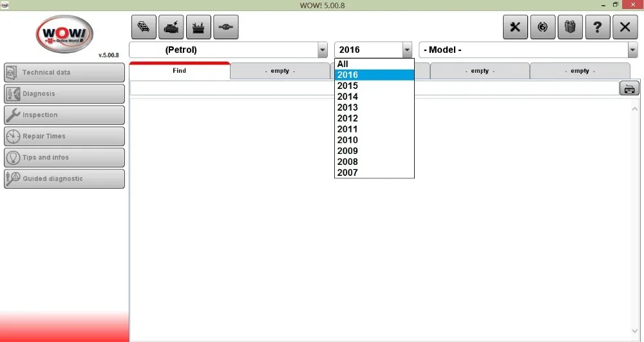The width and height of the screenshot is (644, 342).
Task: Open Diagnosis section
Action: [64, 93]
